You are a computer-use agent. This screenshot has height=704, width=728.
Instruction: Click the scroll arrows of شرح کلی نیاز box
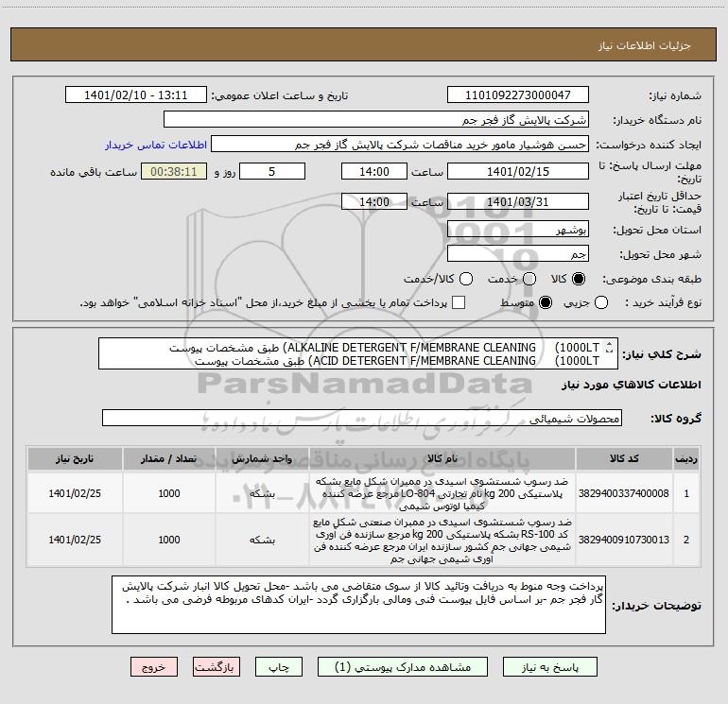click(x=610, y=347)
